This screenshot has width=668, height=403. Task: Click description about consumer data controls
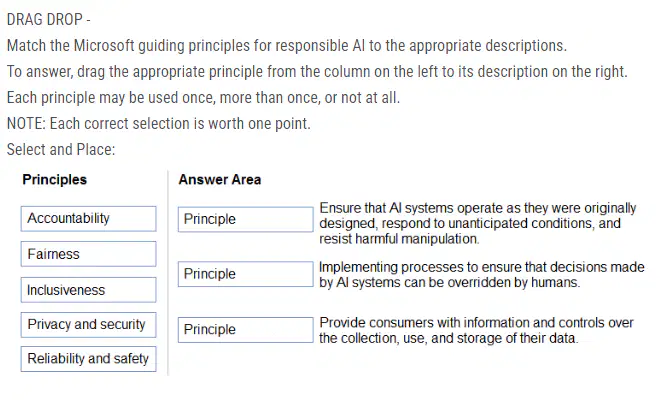point(476,330)
